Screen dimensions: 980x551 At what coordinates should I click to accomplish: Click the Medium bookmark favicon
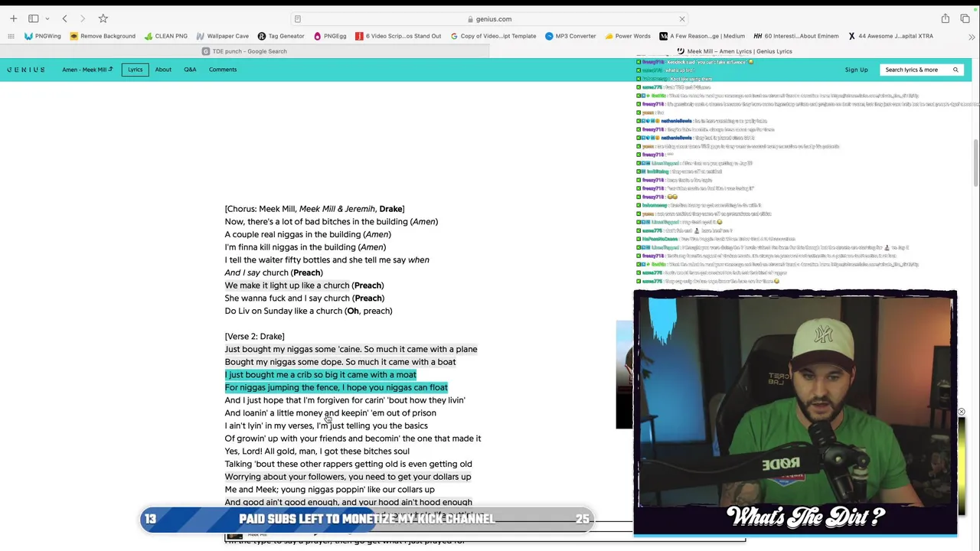(664, 36)
